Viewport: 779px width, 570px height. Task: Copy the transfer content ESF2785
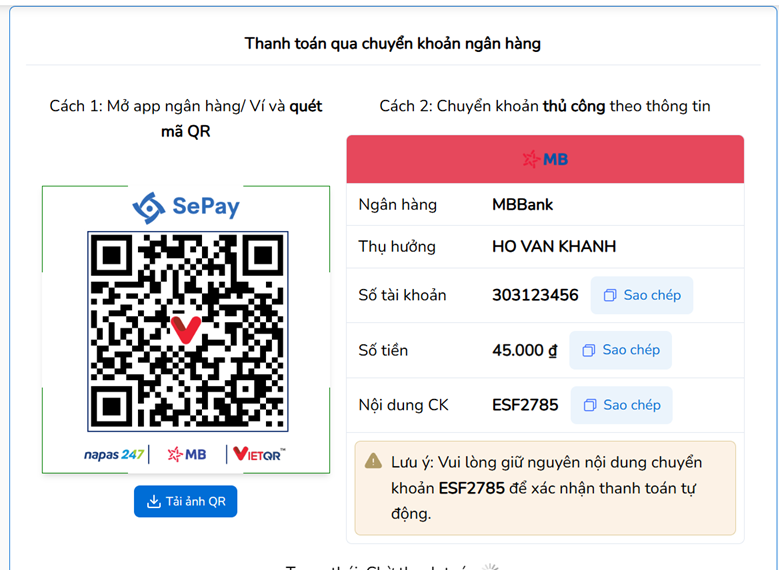621,405
